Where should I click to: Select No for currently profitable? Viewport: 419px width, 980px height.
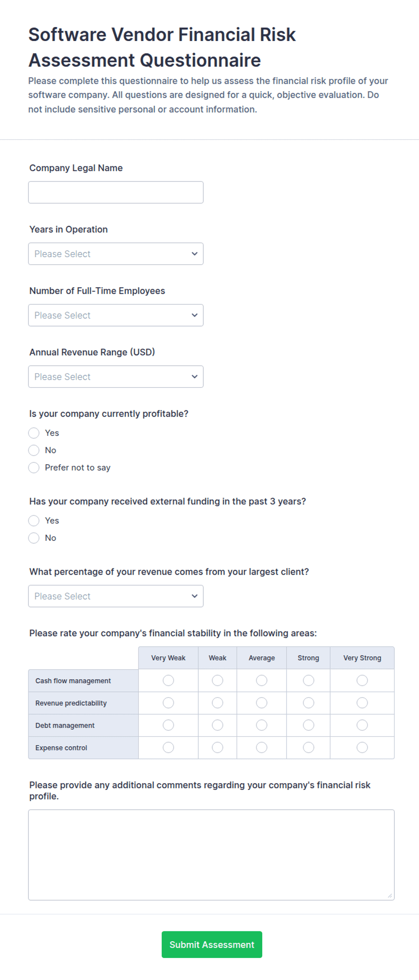tap(34, 450)
